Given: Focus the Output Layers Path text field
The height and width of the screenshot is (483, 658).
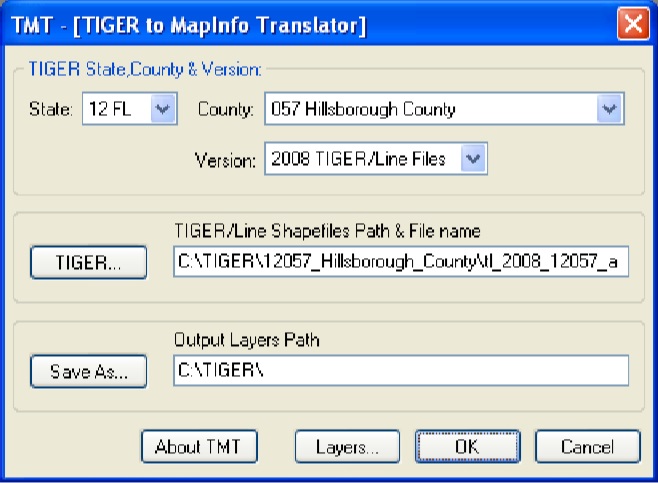Looking at the screenshot, I should (400, 371).
